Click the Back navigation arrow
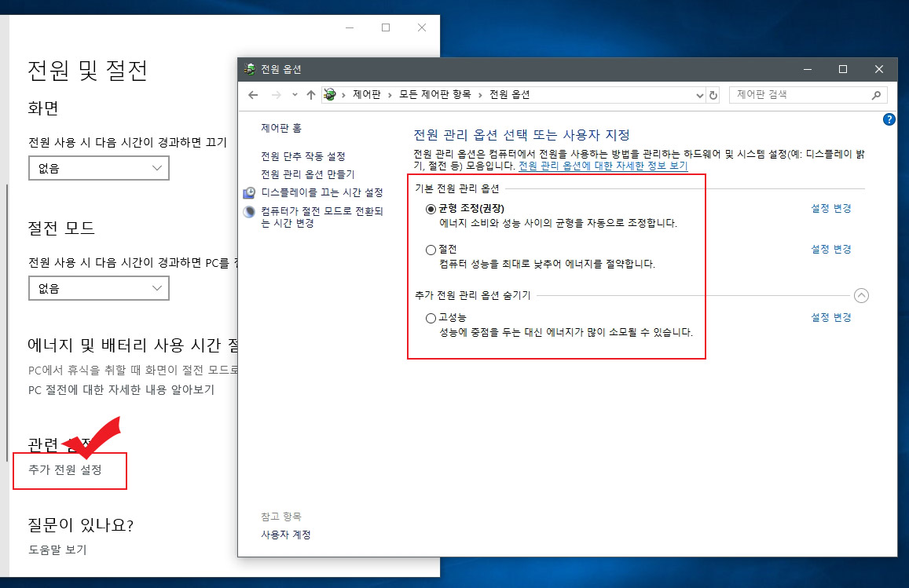 (252, 95)
